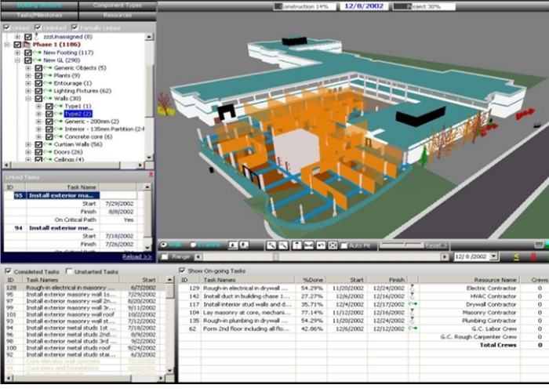
Task: Switch to the Component Types tab
Action: point(117,5)
